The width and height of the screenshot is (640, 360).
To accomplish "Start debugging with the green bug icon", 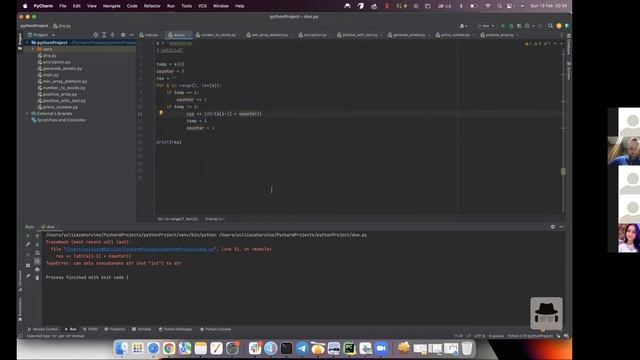I will 511,26.
